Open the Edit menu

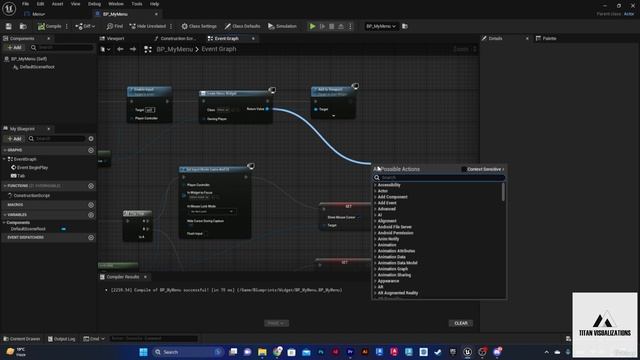(40, 4)
